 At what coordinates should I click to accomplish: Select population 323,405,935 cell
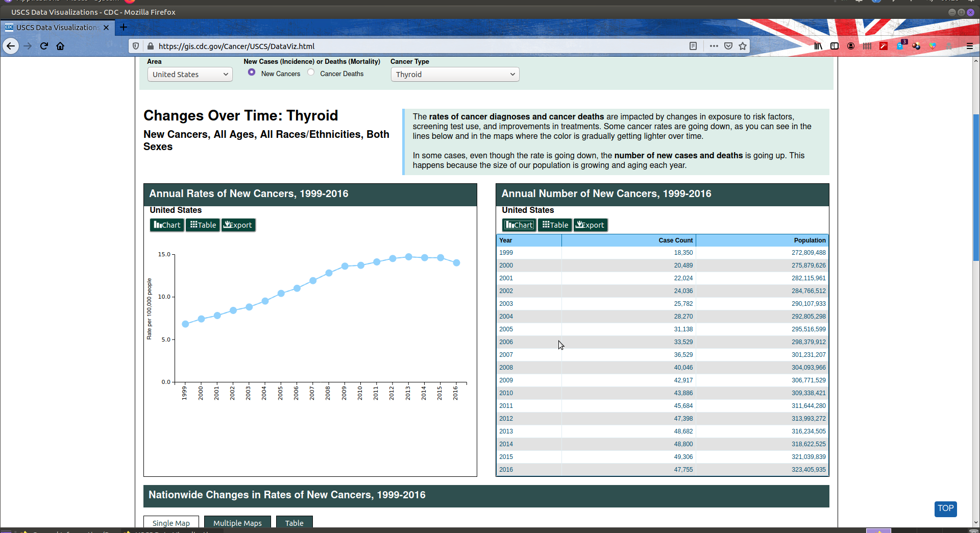[x=762, y=470]
